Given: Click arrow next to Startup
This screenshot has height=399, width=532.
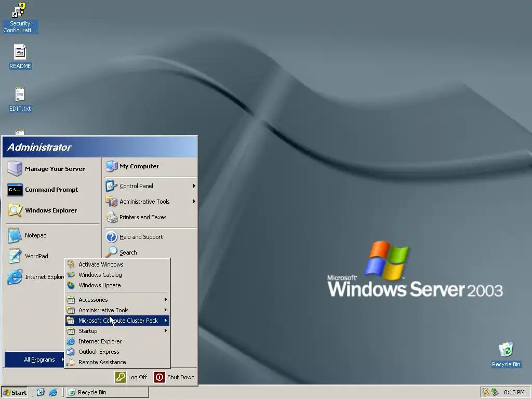Looking at the screenshot, I should [166, 331].
